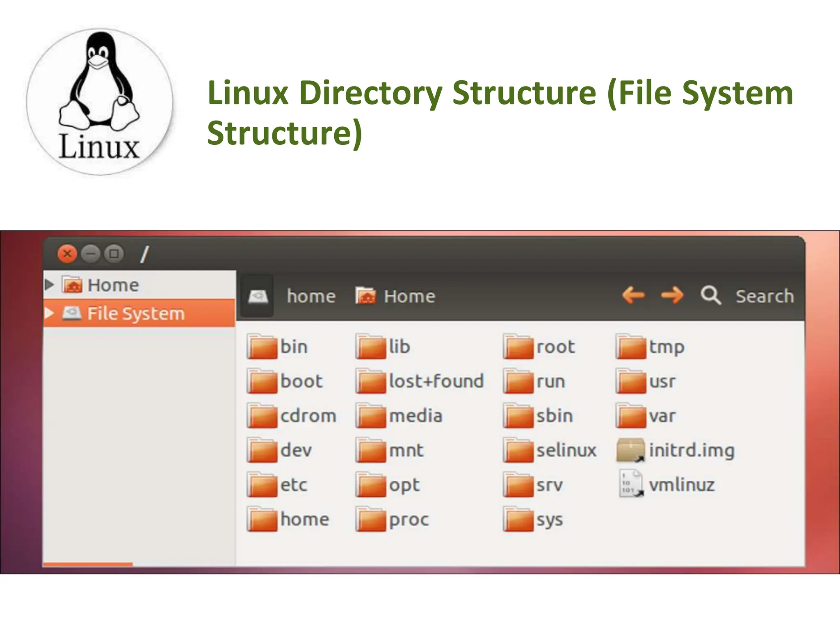This screenshot has height=630, width=840.
Task: Open the initrd.img package file
Action: pyautogui.click(x=630, y=450)
